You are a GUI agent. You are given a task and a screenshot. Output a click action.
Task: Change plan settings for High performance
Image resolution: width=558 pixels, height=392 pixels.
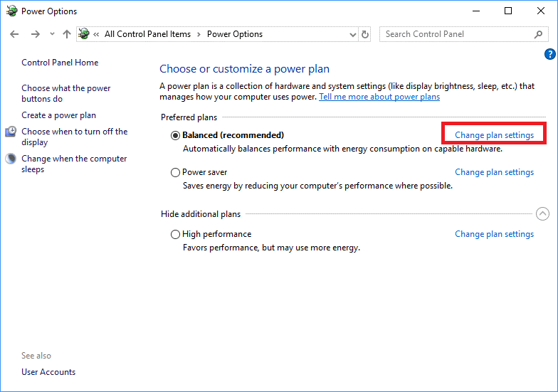(x=494, y=234)
